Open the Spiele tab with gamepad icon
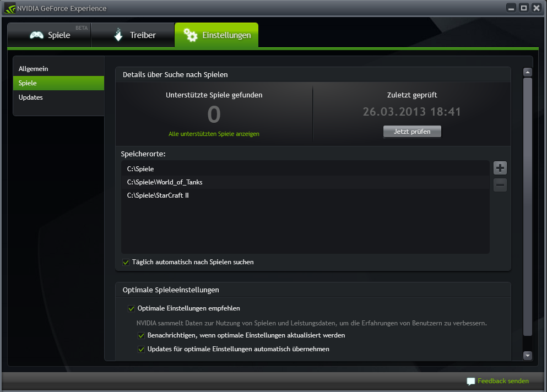Viewport: 547px width, 392px height. [49, 35]
